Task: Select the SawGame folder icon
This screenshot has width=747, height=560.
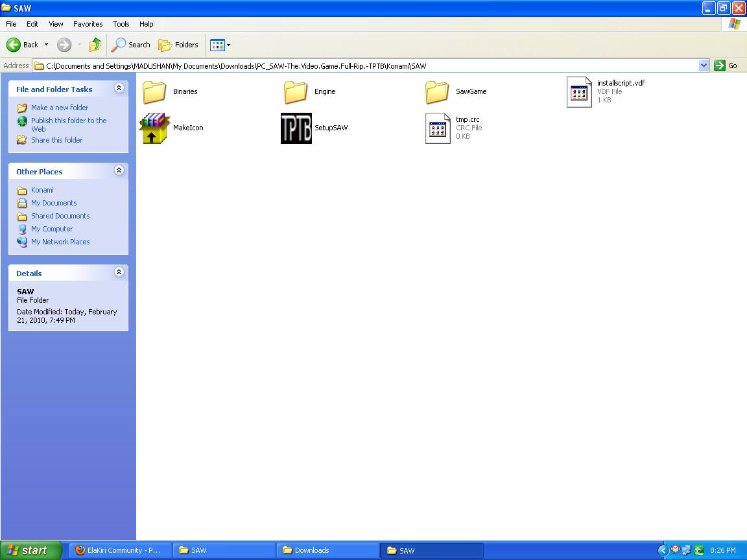Action: click(x=437, y=92)
